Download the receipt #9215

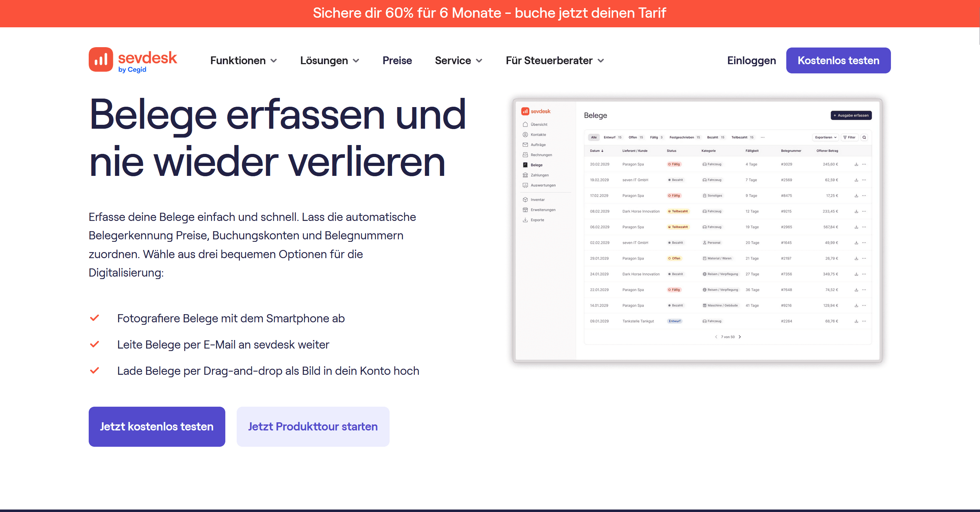pos(856,211)
